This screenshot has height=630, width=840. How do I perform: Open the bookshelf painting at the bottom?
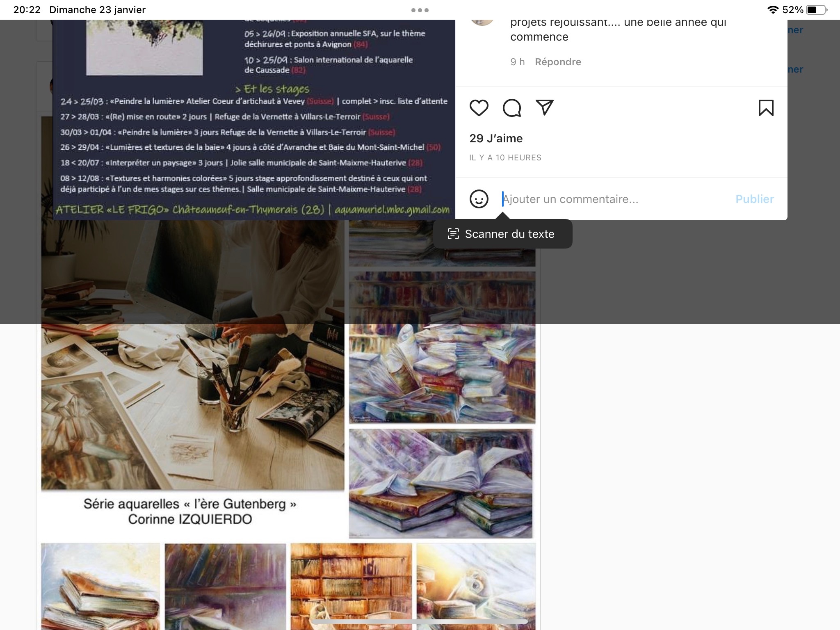(x=351, y=587)
